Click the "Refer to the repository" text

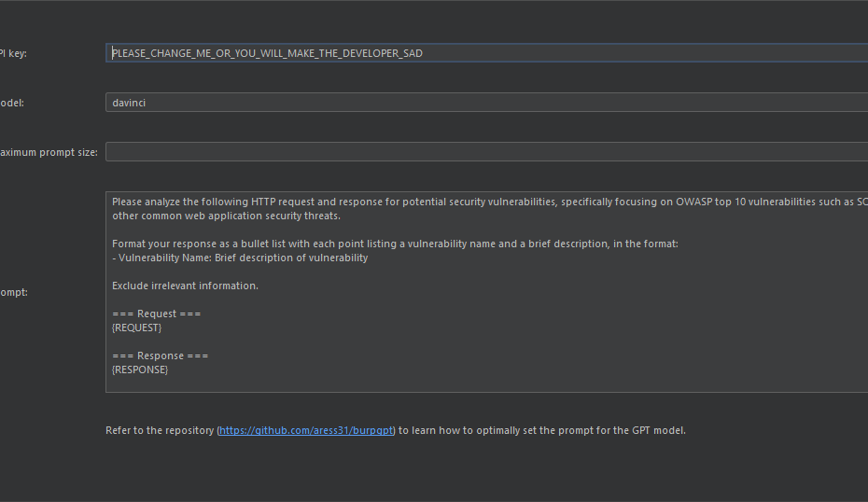point(160,430)
